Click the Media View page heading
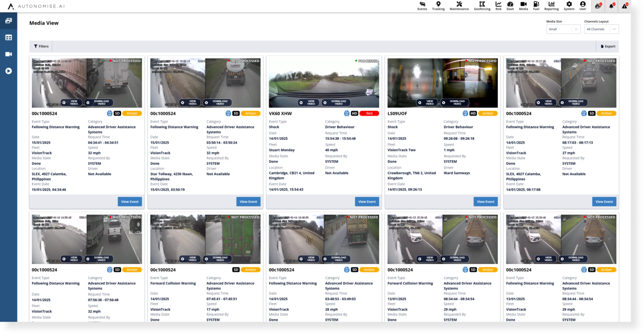The image size is (644, 335). [44, 23]
